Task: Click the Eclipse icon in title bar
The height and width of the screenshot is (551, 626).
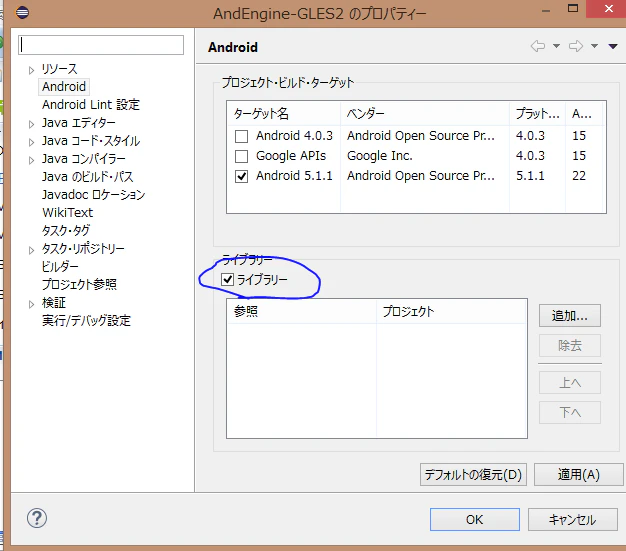Action: (22, 12)
